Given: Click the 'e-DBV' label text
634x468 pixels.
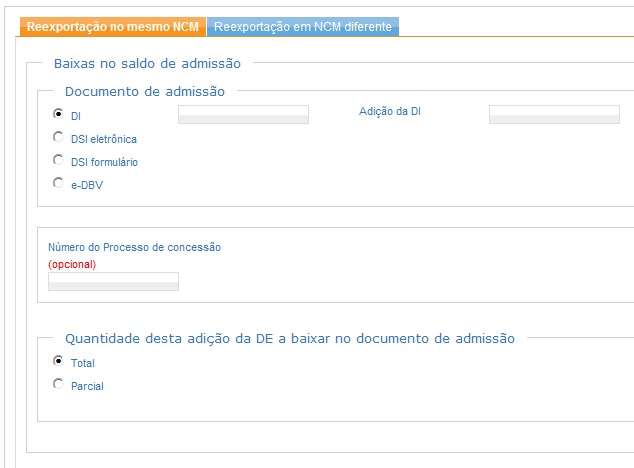Looking at the screenshot, I should 87,185.
